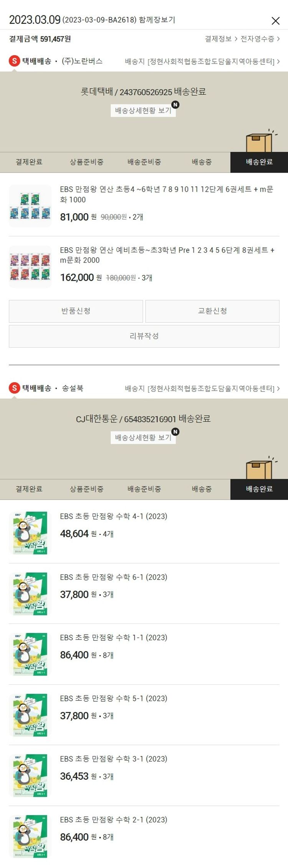Open 전자영수증 electronic receipt link
Image resolution: width=288 pixels, height=868 pixels.
[260, 39]
